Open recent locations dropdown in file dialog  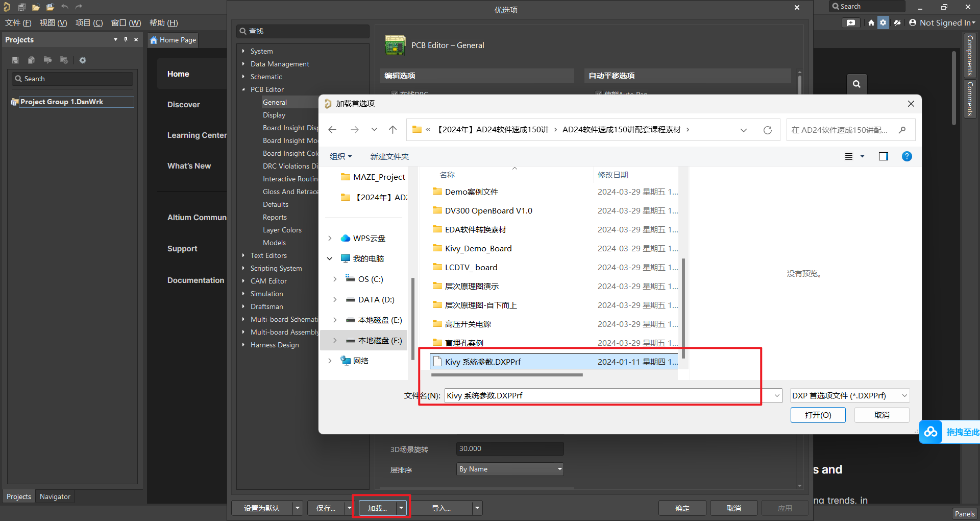[x=374, y=130]
